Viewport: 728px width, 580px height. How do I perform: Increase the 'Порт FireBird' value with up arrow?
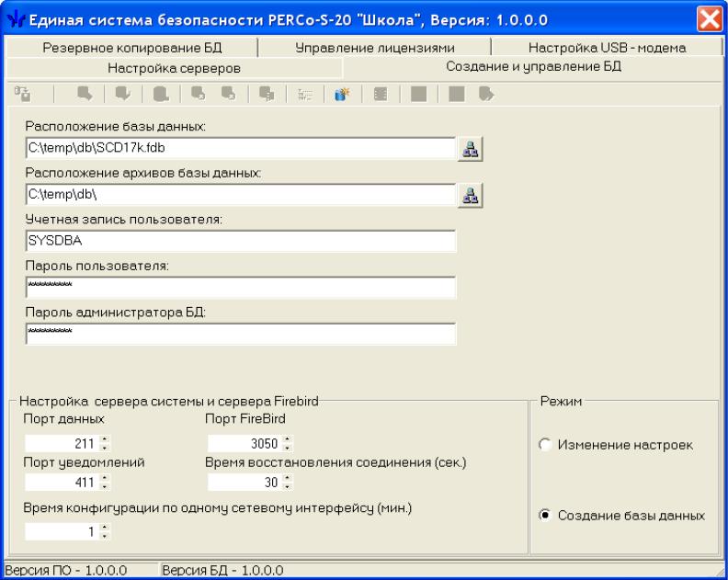pos(288,439)
